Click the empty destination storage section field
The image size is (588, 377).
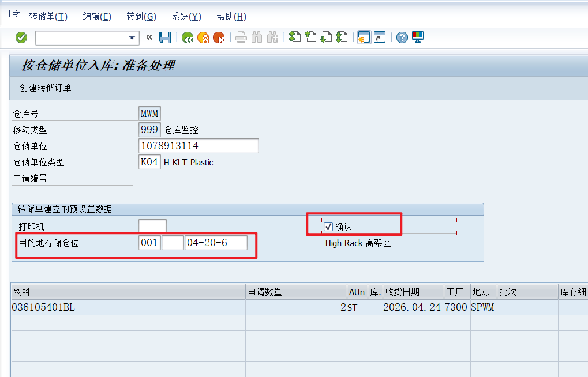pos(173,243)
